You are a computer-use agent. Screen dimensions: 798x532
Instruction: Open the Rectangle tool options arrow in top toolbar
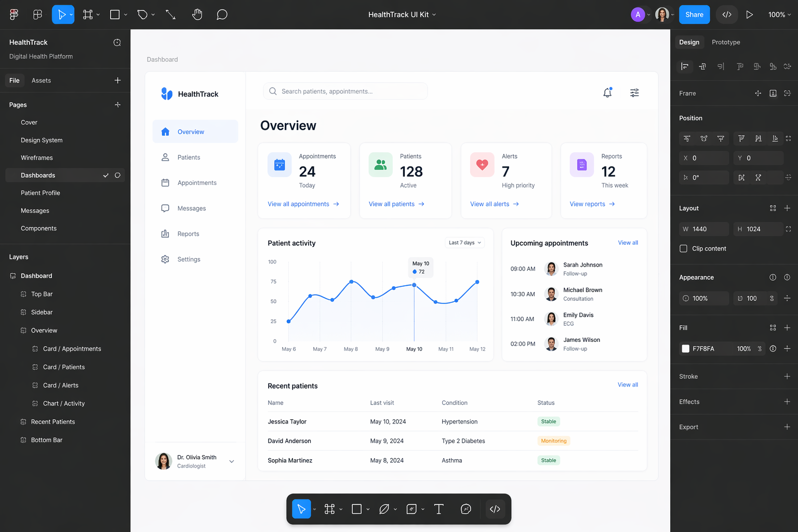(x=126, y=15)
